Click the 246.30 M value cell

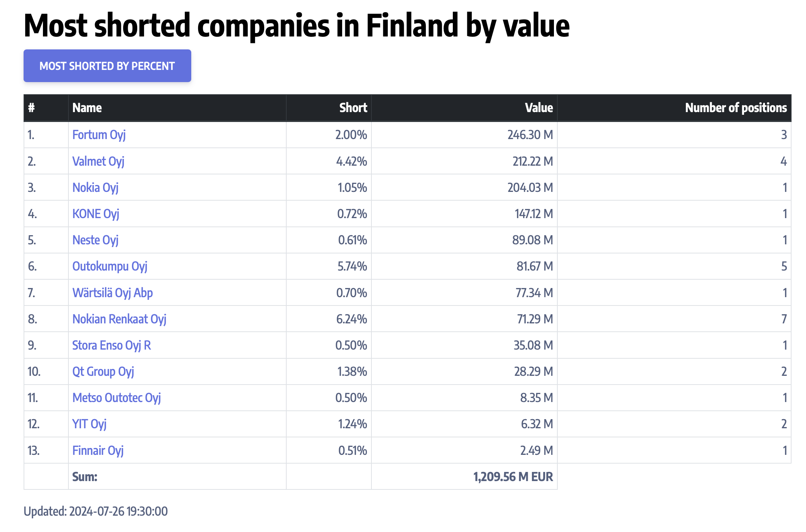[530, 135]
